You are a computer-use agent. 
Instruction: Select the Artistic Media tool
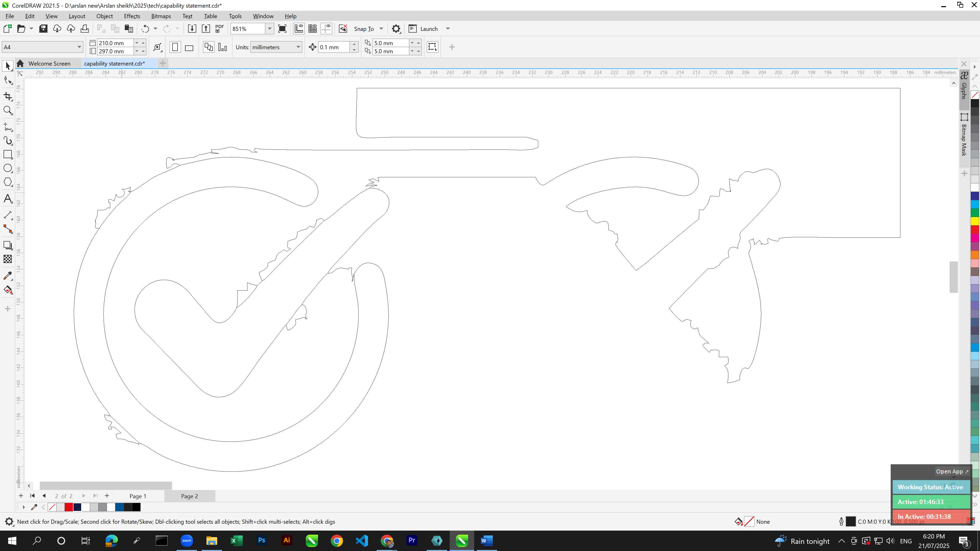8,140
